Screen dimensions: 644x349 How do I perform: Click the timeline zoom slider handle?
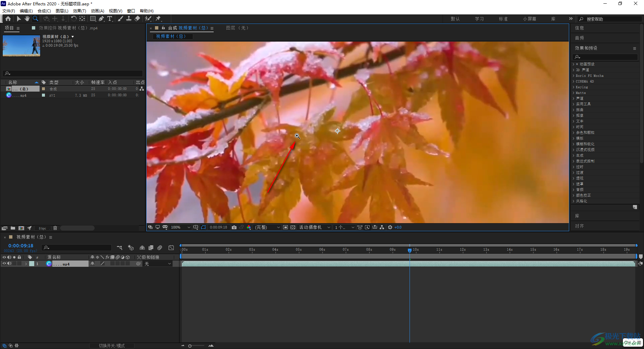[190, 346]
